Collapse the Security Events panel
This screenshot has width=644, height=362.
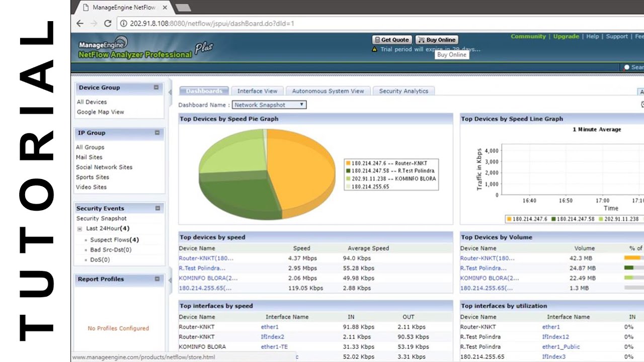157,208
